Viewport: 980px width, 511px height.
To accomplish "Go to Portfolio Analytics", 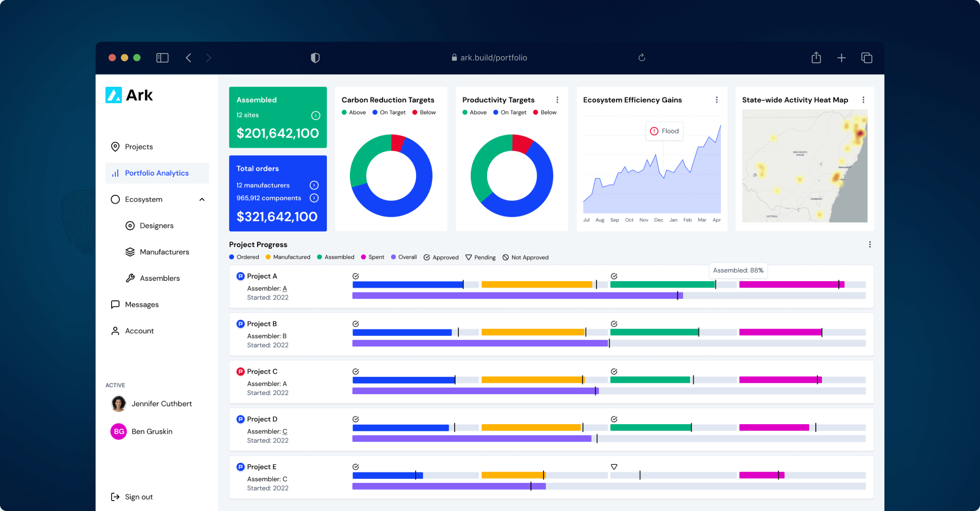I will (157, 173).
